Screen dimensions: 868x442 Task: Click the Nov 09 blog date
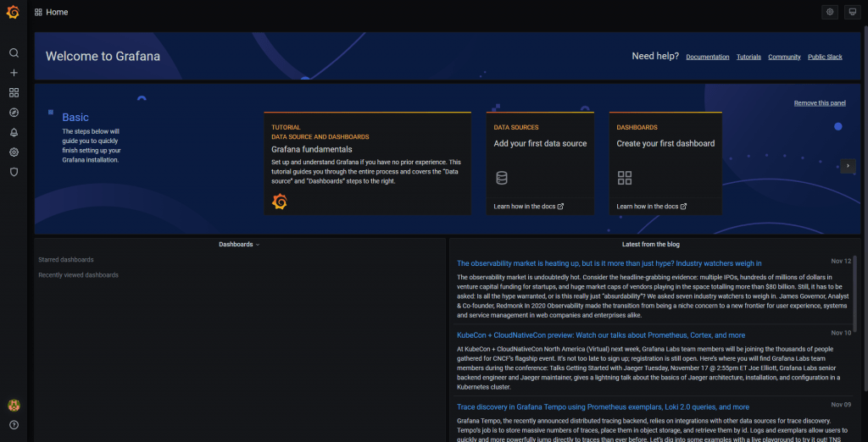click(x=841, y=405)
